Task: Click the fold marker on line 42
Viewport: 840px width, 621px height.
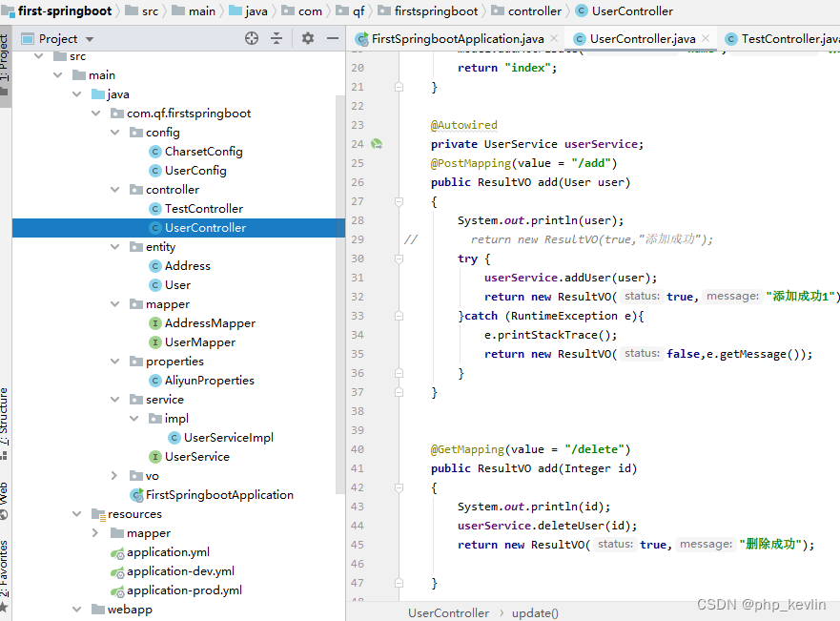Action: [399, 487]
